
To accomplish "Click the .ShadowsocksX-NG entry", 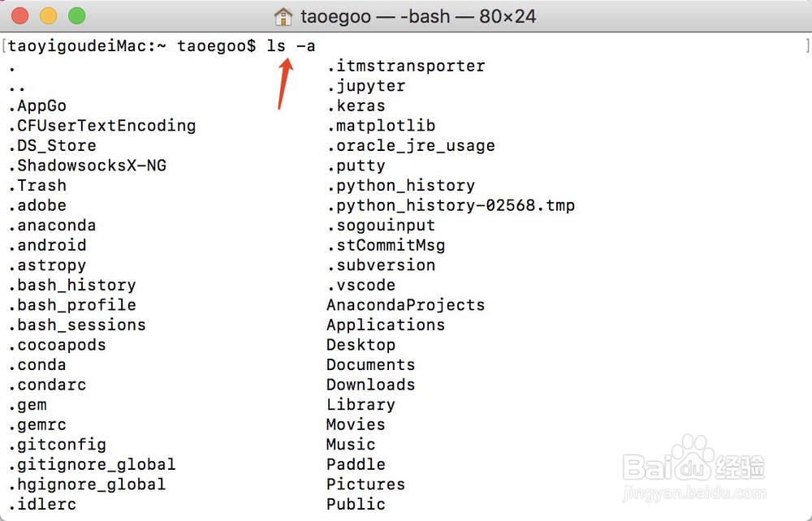I will (x=88, y=166).
